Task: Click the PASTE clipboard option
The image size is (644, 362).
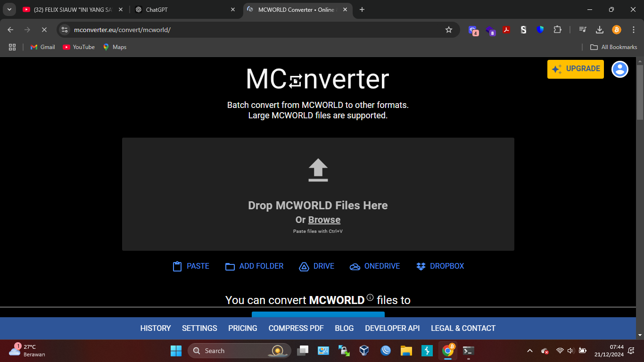Action: [191, 266]
